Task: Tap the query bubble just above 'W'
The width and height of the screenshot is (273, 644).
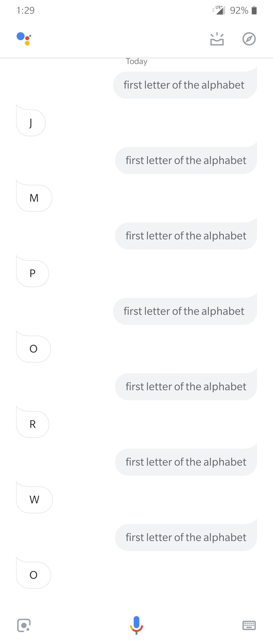Action: click(186, 462)
